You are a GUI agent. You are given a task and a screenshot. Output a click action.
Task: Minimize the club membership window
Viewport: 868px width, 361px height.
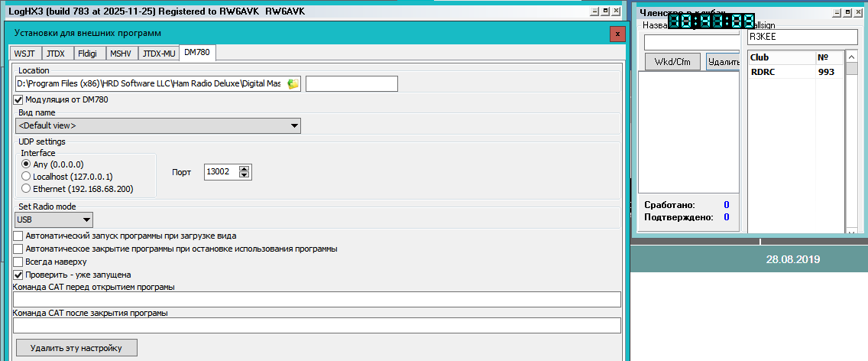coord(837,12)
